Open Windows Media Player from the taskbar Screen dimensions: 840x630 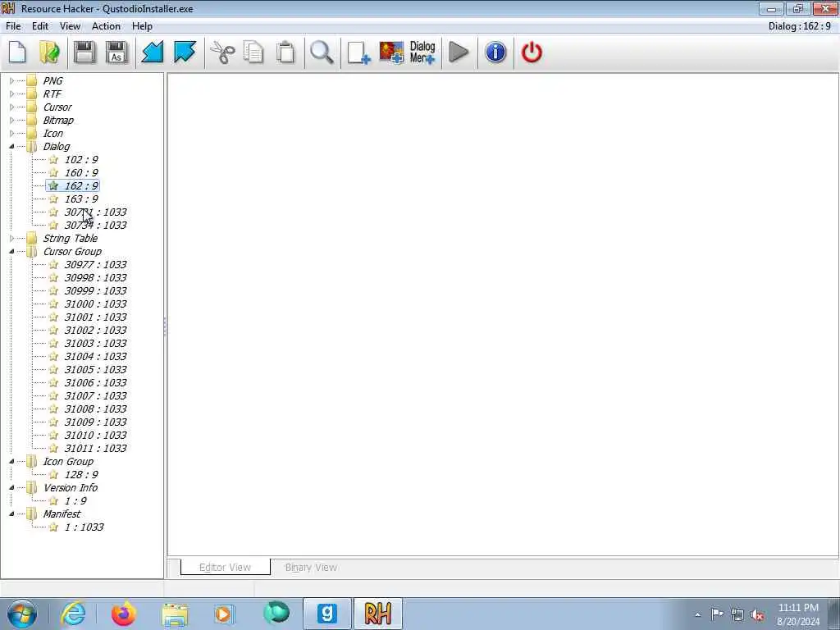(225, 614)
